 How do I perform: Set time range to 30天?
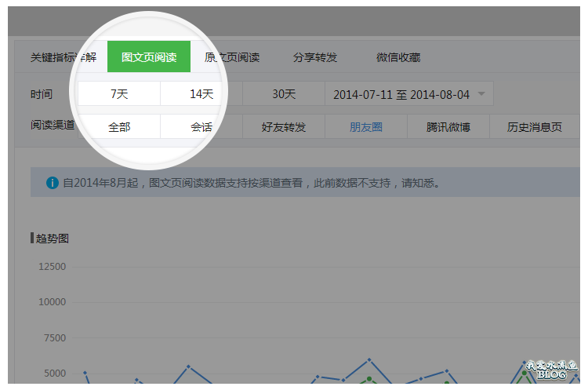click(x=284, y=94)
